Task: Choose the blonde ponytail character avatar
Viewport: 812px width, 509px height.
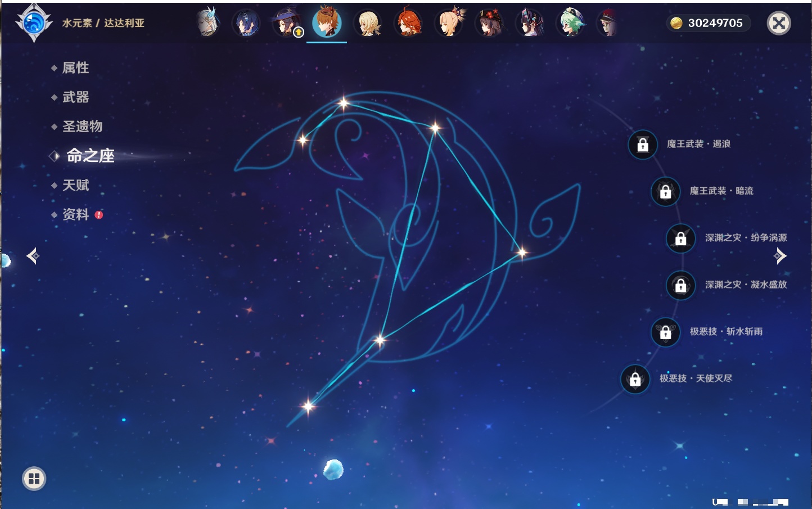Action: pos(449,23)
